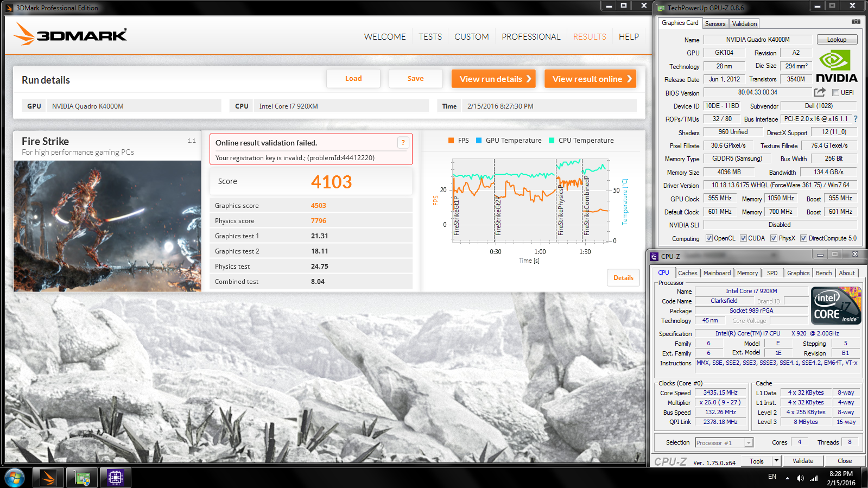The image size is (868, 488).
Task: Click the 3DMark taskbar icon
Action: pos(48,478)
